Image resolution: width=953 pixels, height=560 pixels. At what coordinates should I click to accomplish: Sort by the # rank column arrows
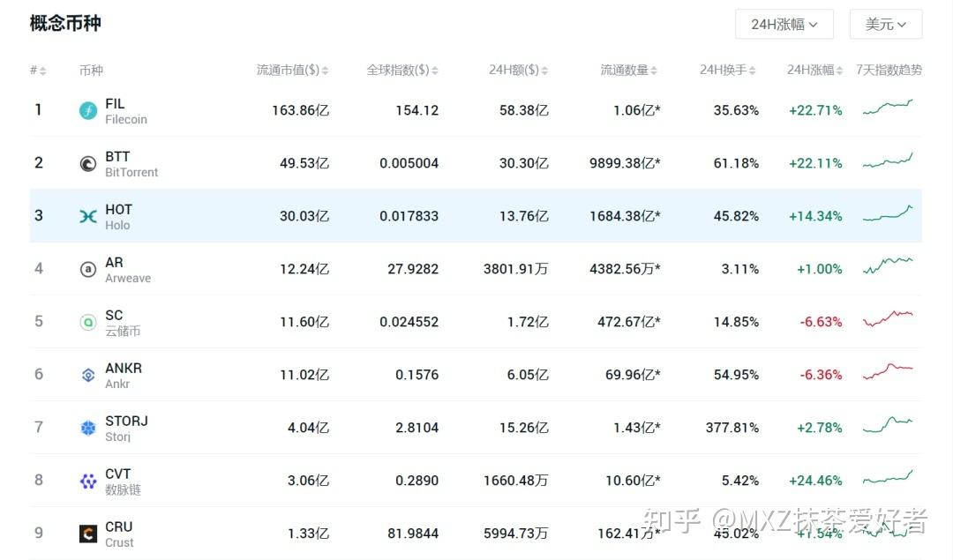(42, 71)
